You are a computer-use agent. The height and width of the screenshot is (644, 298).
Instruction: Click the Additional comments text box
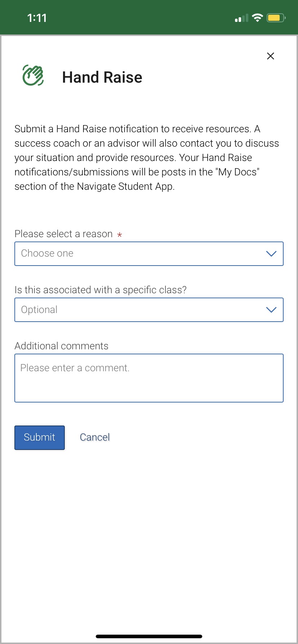(x=149, y=378)
